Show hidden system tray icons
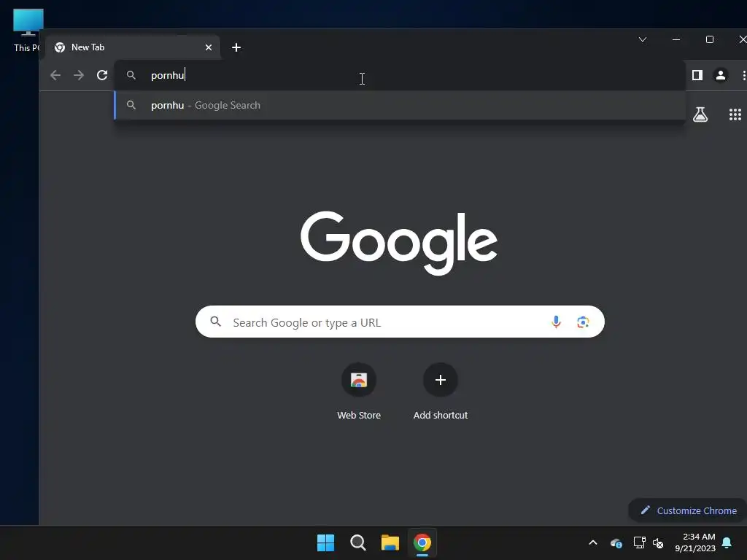The image size is (747, 560). coord(593,542)
